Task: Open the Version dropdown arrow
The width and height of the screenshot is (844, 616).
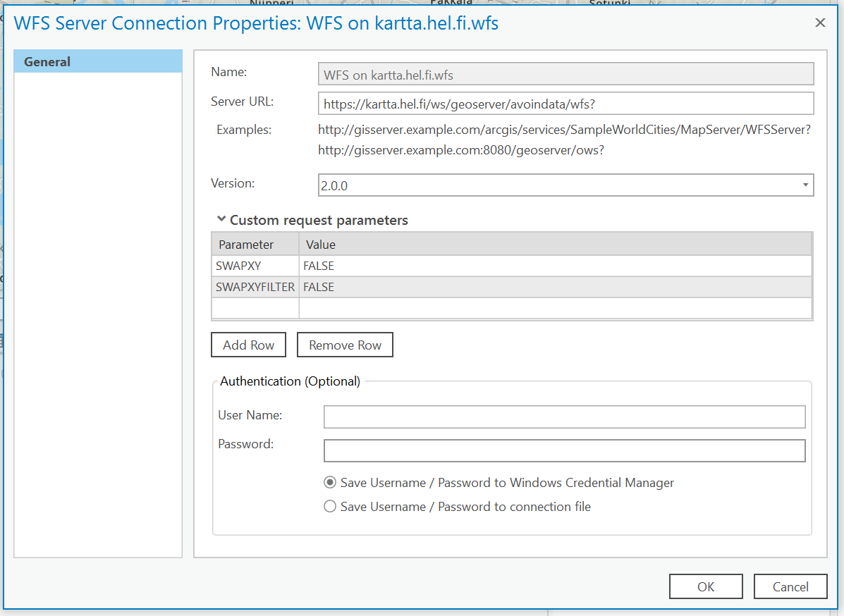Action: 805,185
